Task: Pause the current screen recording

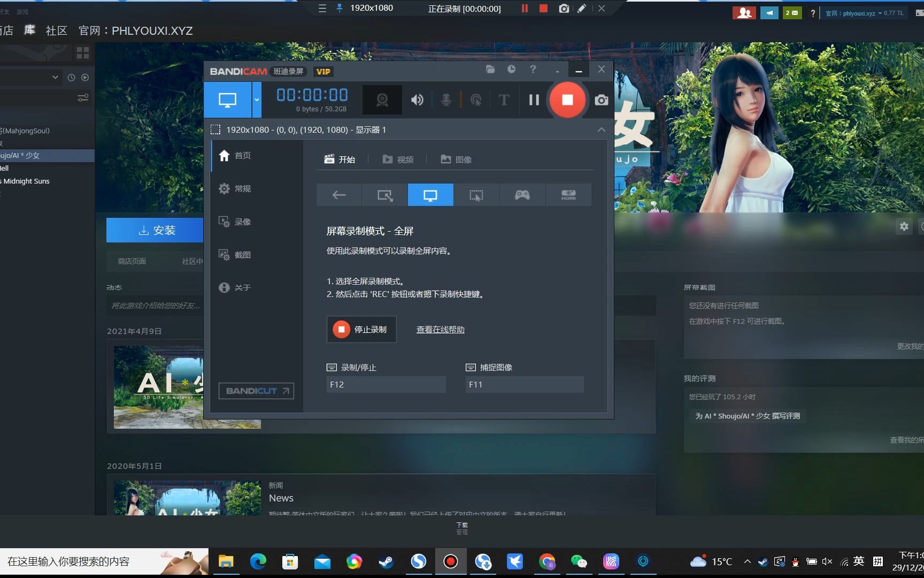Action: click(x=533, y=100)
